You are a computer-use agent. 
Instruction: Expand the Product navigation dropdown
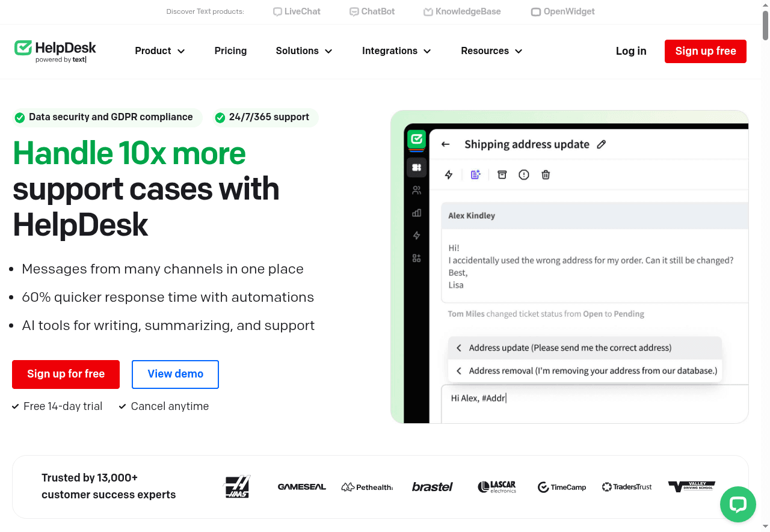point(159,51)
